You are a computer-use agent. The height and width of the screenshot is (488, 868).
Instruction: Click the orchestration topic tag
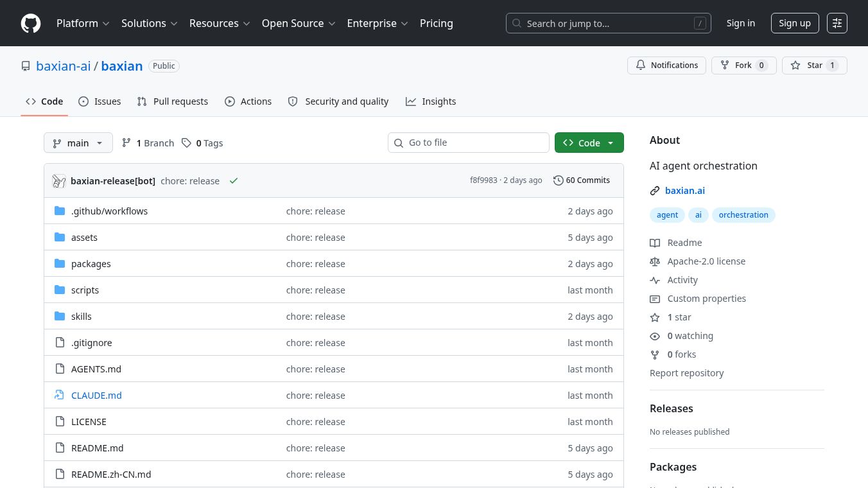(x=743, y=215)
